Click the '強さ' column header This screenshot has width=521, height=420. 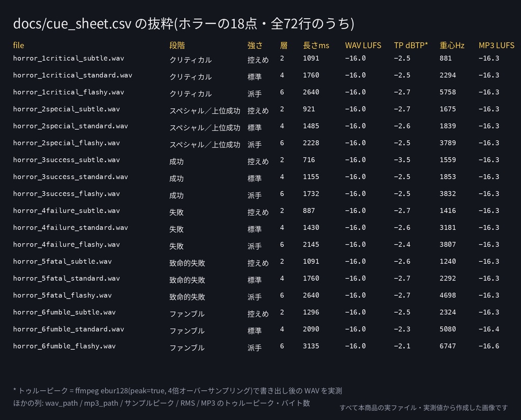(255, 45)
